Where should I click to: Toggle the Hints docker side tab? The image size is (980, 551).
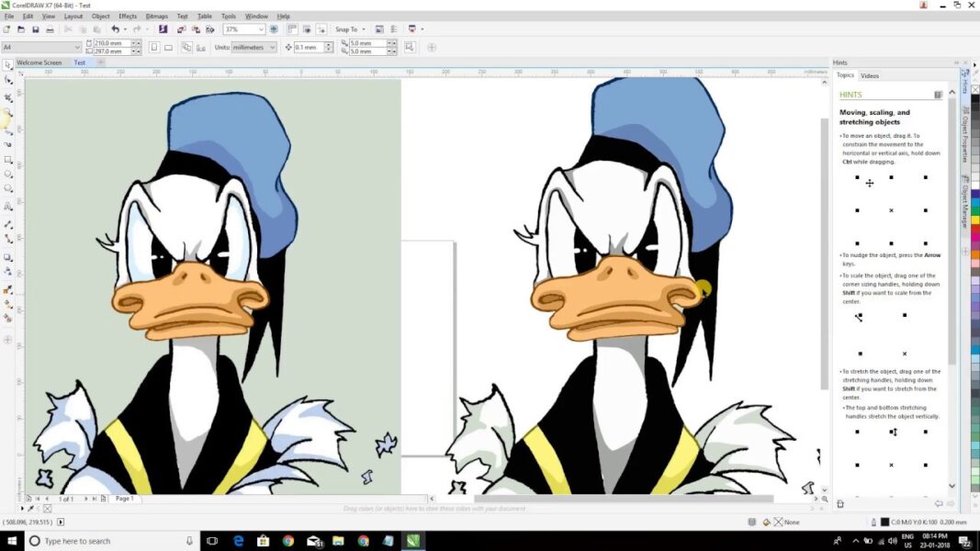tap(965, 81)
